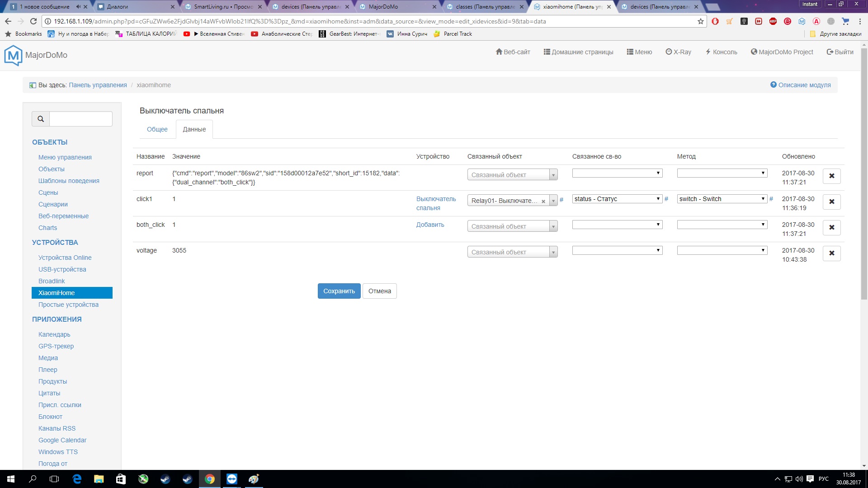Open the switch - Switch method dropdown

(x=722, y=199)
